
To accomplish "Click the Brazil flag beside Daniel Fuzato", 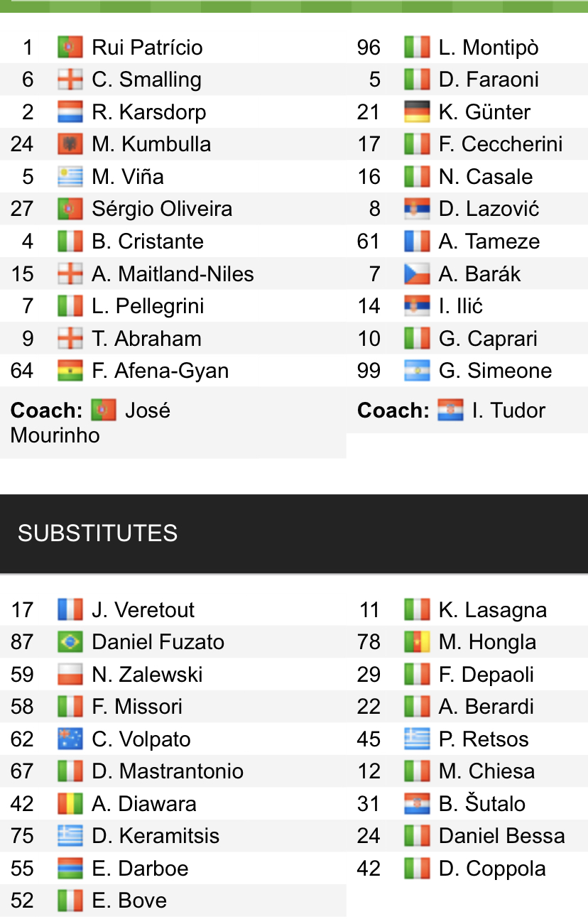I will (x=70, y=642).
